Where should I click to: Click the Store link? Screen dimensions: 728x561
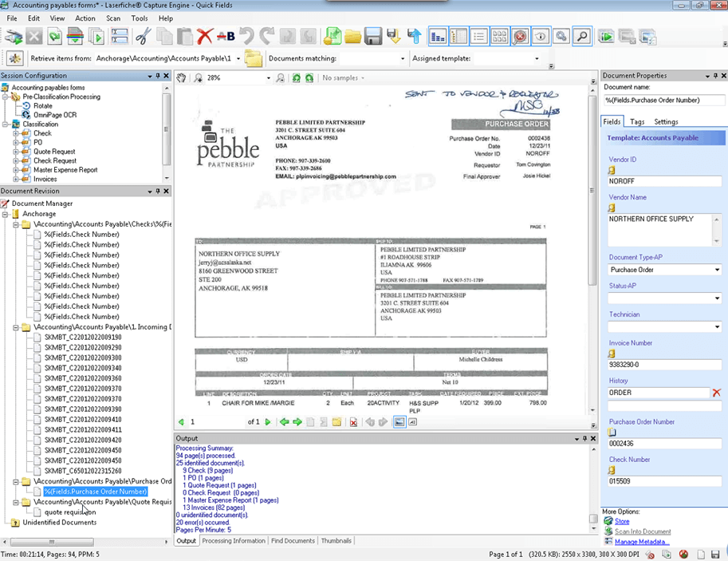(622, 521)
